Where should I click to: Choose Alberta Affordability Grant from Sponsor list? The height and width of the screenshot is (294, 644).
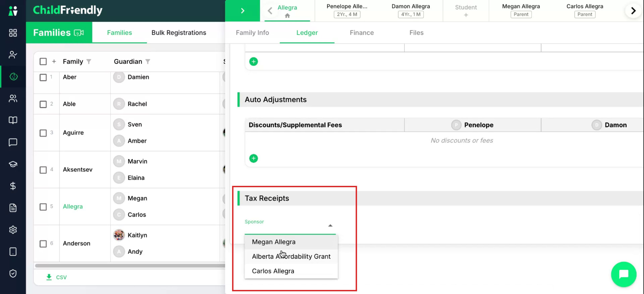291,256
